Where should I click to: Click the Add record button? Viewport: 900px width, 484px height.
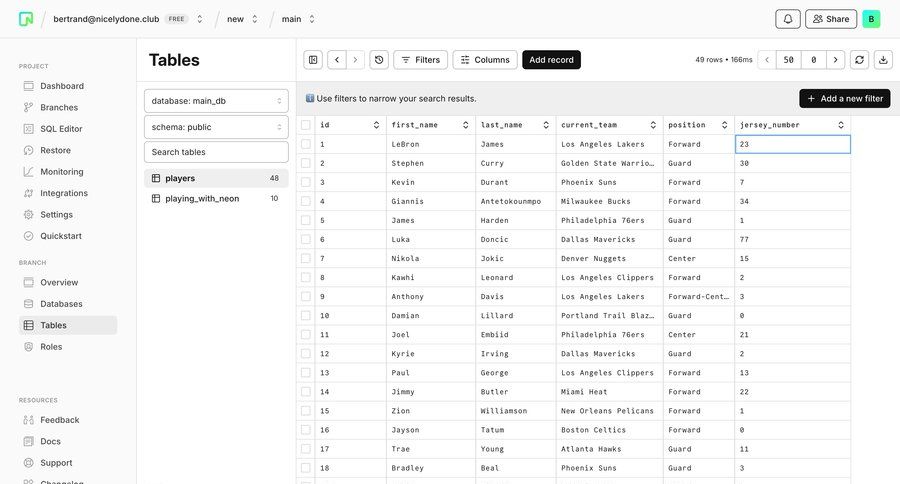[x=551, y=60]
